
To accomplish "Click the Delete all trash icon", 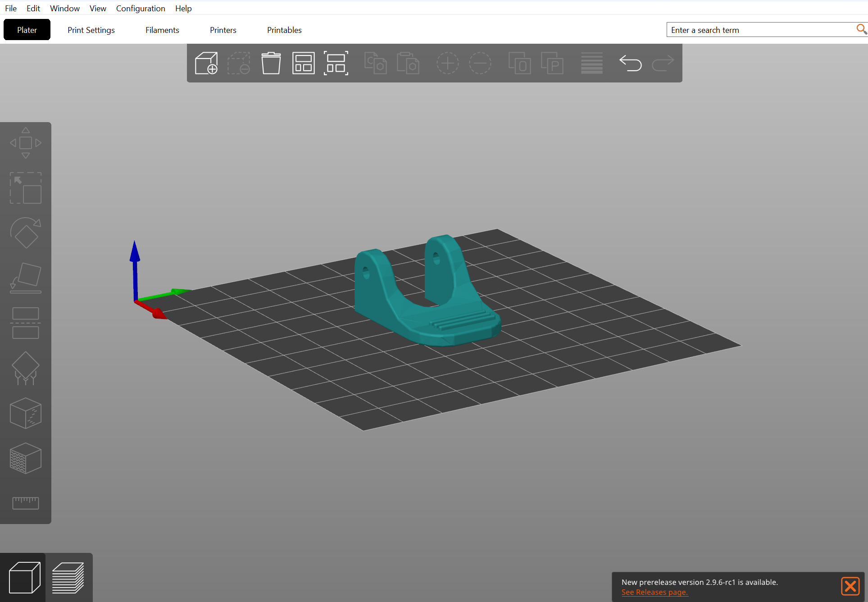I will click(x=271, y=63).
